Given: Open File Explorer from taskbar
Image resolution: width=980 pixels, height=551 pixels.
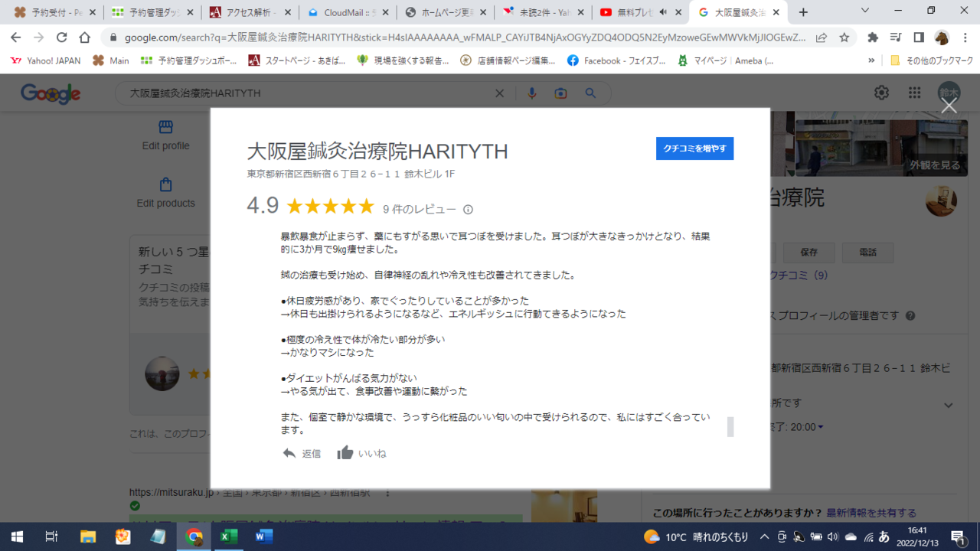Looking at the screenshot, I should click(x=87, y=536).
